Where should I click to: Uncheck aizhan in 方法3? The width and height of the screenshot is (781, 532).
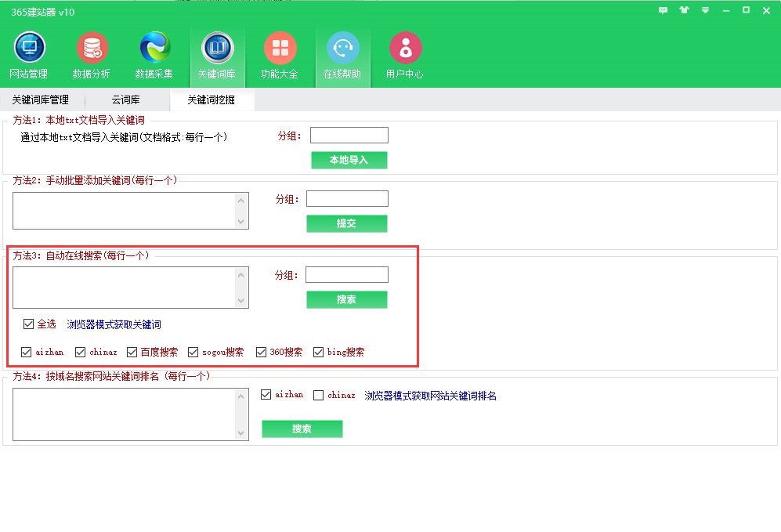[x=27, y=352]
